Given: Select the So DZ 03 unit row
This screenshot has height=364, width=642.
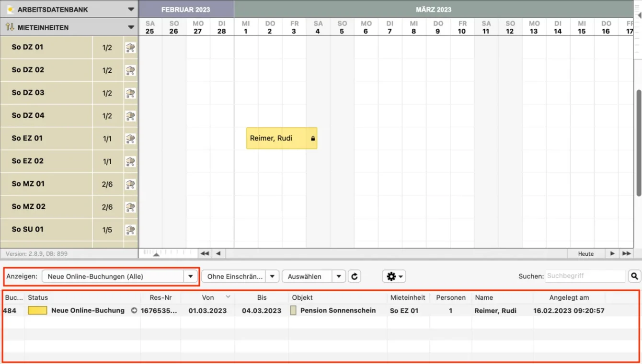Looking at the screenshot, I should point(69,93).
